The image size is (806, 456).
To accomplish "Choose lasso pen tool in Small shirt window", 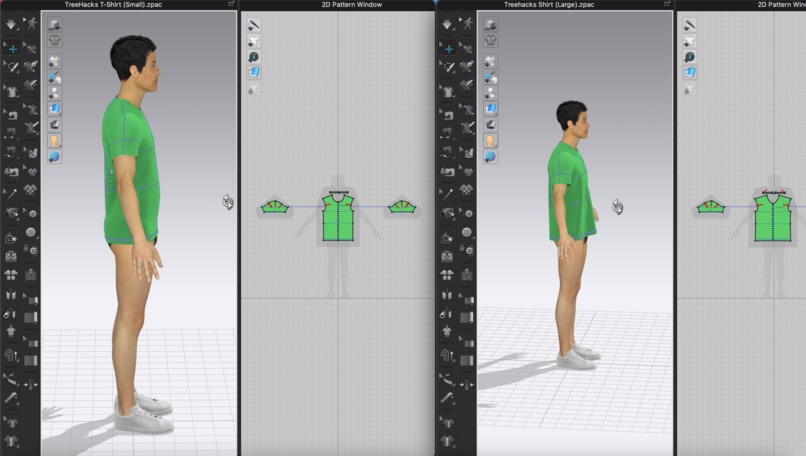I will tap(11, 67).
